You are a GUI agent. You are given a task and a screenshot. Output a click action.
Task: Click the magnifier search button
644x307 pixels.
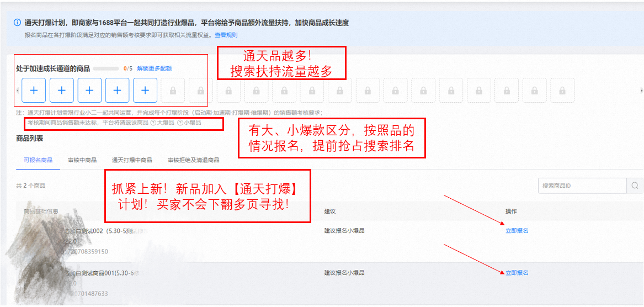click(x=635, y=186)
